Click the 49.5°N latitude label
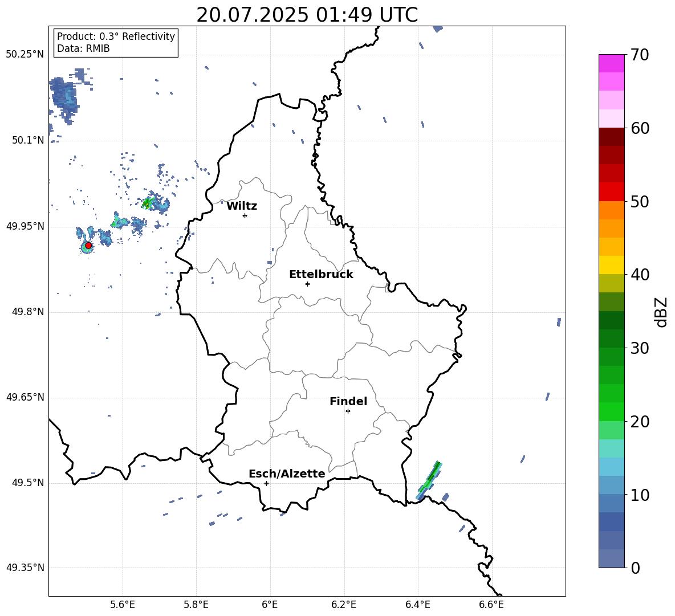The image size is (675, 616). coord(28,483)
